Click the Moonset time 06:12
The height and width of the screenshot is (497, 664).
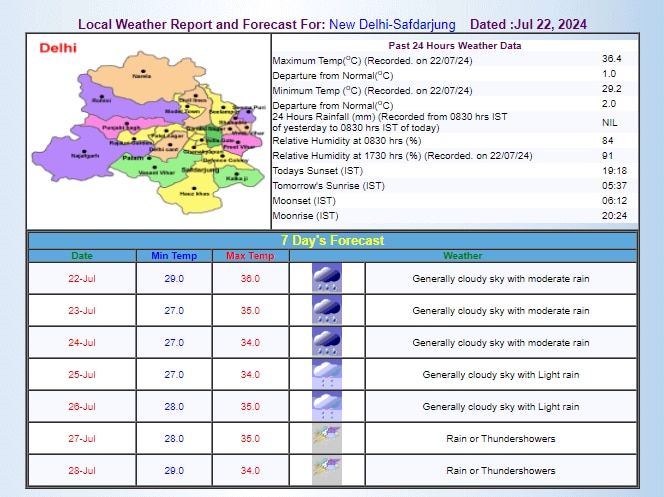click(x=614, y=201)
